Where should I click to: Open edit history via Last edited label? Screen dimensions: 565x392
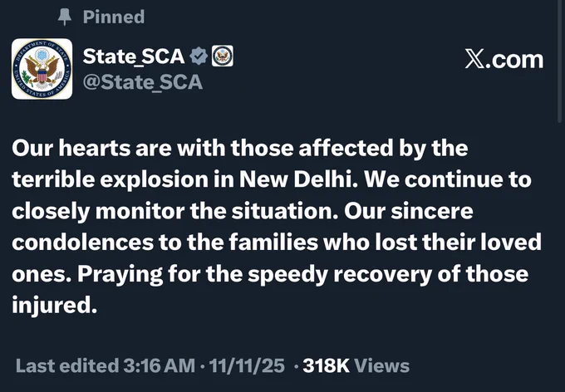click(x=67, y=365)
